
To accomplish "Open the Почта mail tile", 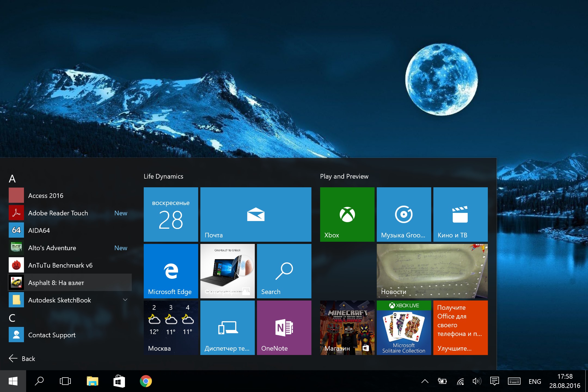I will (256, 215).
